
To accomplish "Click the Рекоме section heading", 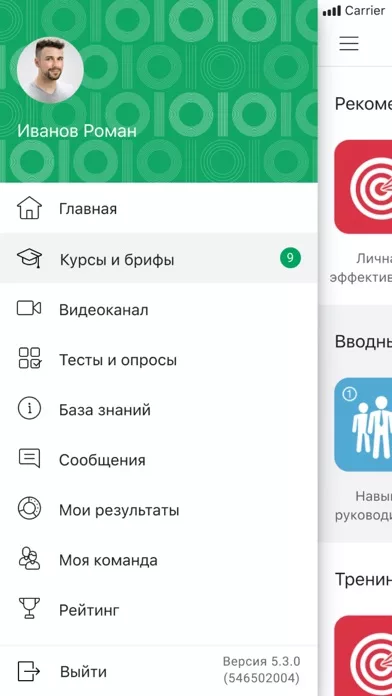I will coord(363,104).
